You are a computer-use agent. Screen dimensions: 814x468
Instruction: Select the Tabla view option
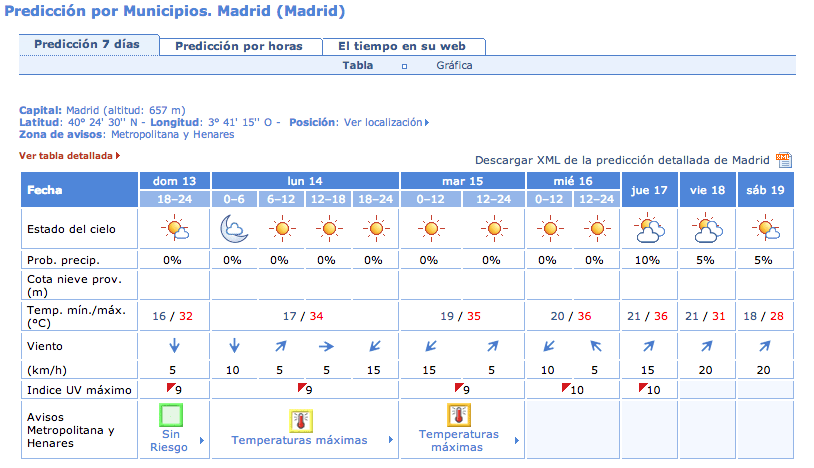click(x=358, y=65)
